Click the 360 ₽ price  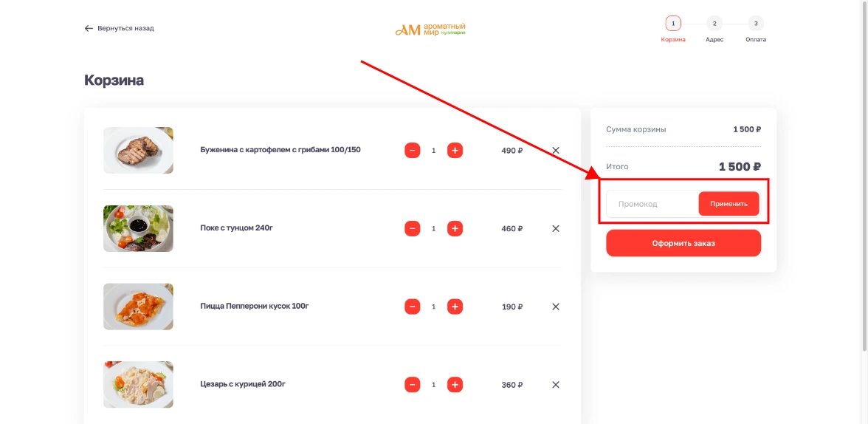[512, 385]
